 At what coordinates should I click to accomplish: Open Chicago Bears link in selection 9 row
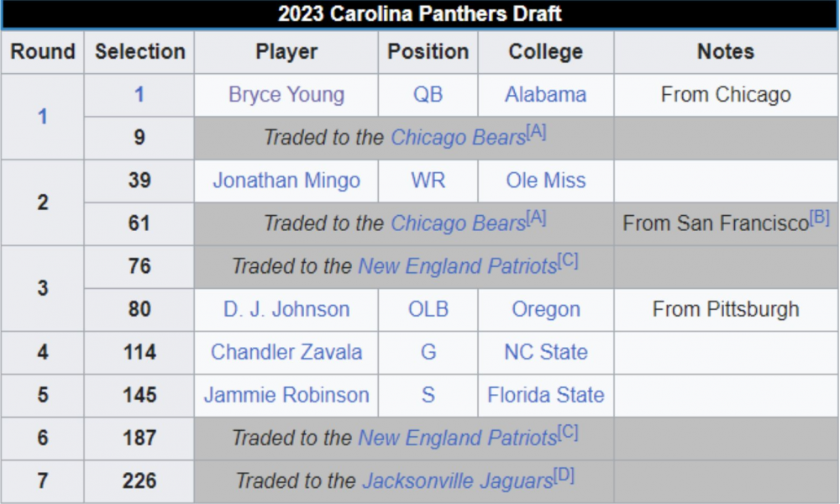pyautogui.click(x=458, y=138)
